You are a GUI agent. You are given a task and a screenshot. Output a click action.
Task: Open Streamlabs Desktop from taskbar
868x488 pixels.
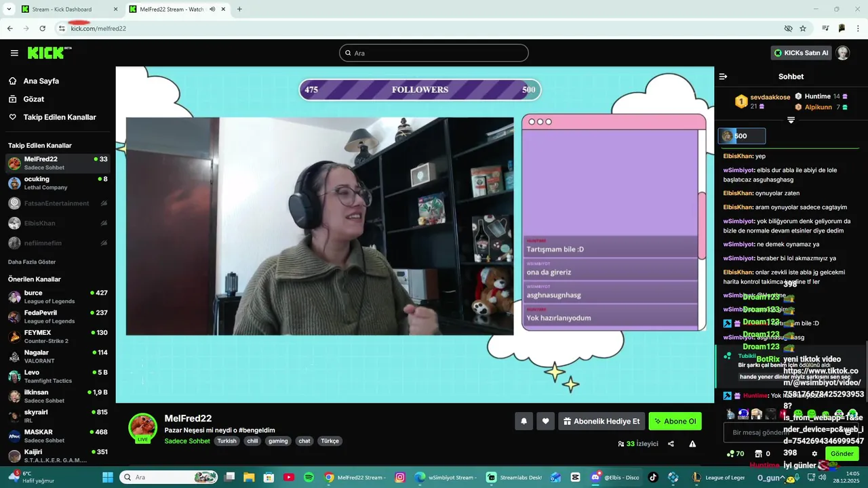click(x=515, y=477)
